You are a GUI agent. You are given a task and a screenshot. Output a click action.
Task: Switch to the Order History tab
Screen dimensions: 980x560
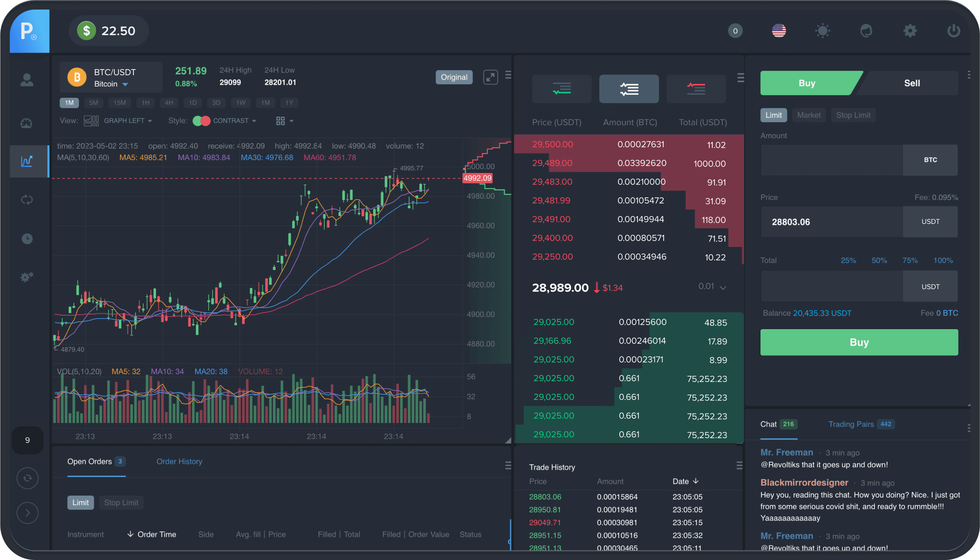179,462
